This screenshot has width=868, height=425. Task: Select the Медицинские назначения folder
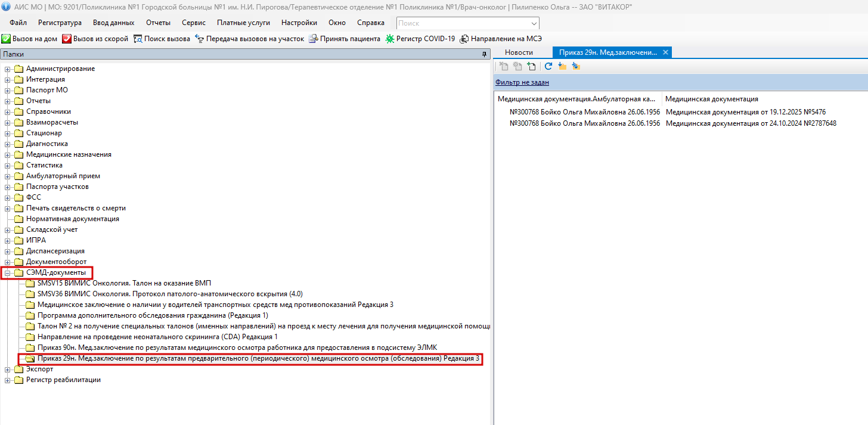click(69, 154)
